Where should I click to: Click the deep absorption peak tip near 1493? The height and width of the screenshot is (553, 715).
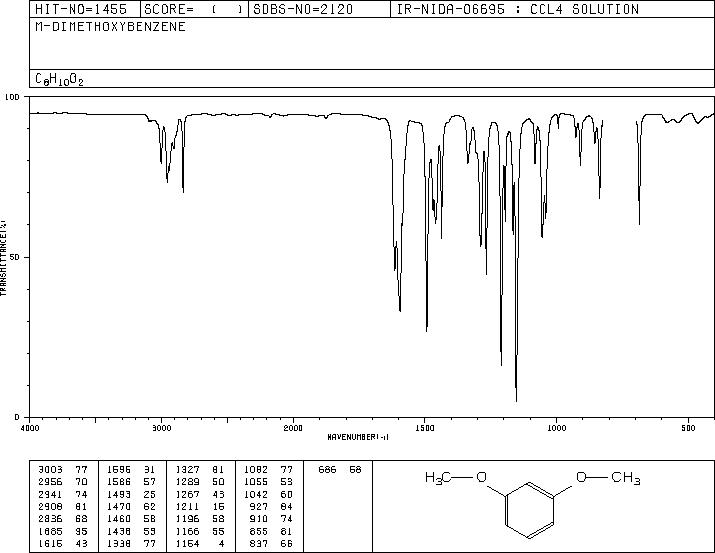coord(427,330)
